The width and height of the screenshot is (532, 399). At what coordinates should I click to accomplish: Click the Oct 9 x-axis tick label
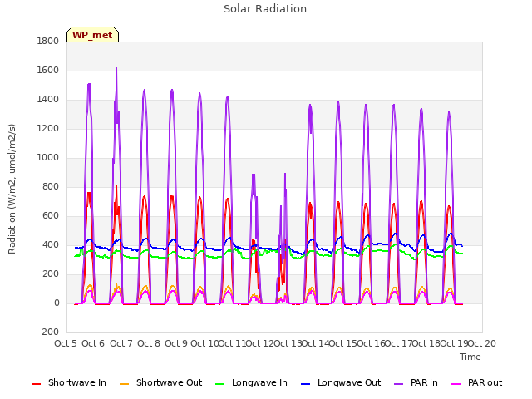176,343
